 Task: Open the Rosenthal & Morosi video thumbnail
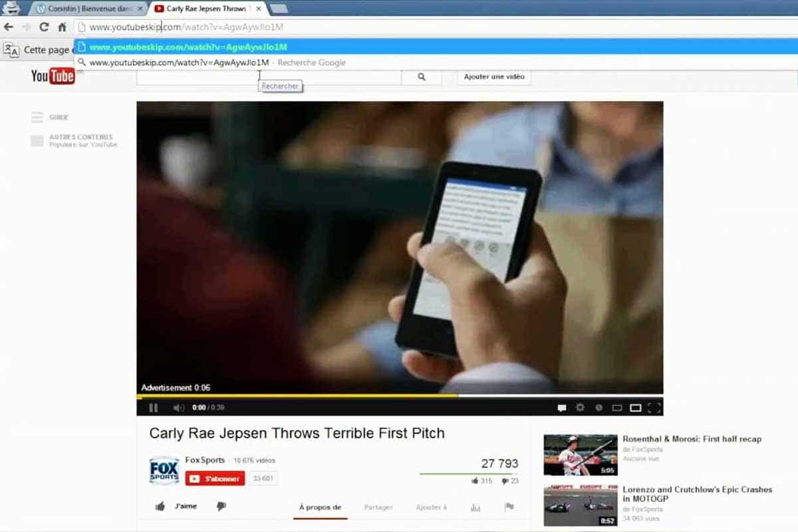pos(581,455)
